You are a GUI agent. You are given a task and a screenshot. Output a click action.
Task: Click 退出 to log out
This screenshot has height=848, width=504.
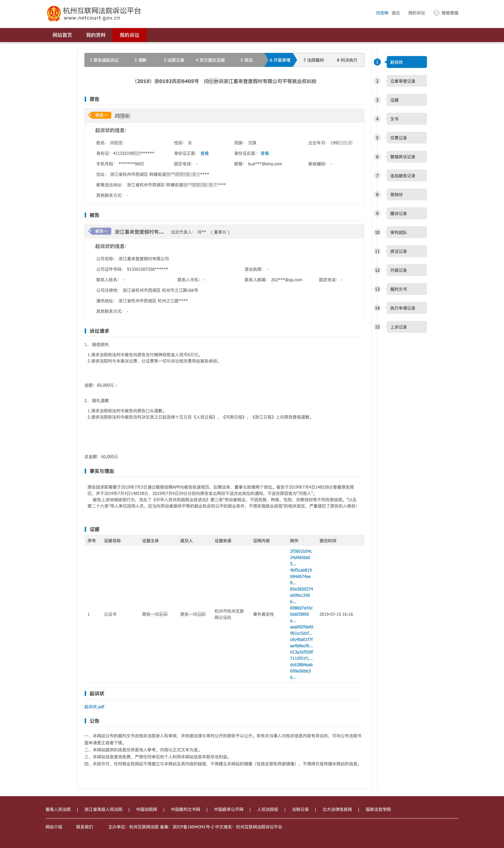click(395, 13)
